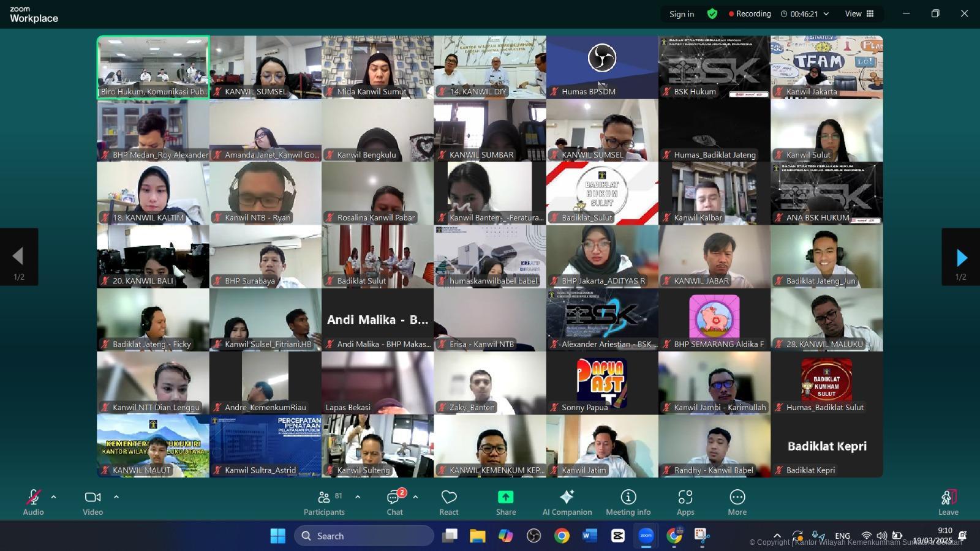Click the More options ellipsis icon
The width and height of the screenshot is (980, 551).
pyautogui.click(x=737, y=497)
